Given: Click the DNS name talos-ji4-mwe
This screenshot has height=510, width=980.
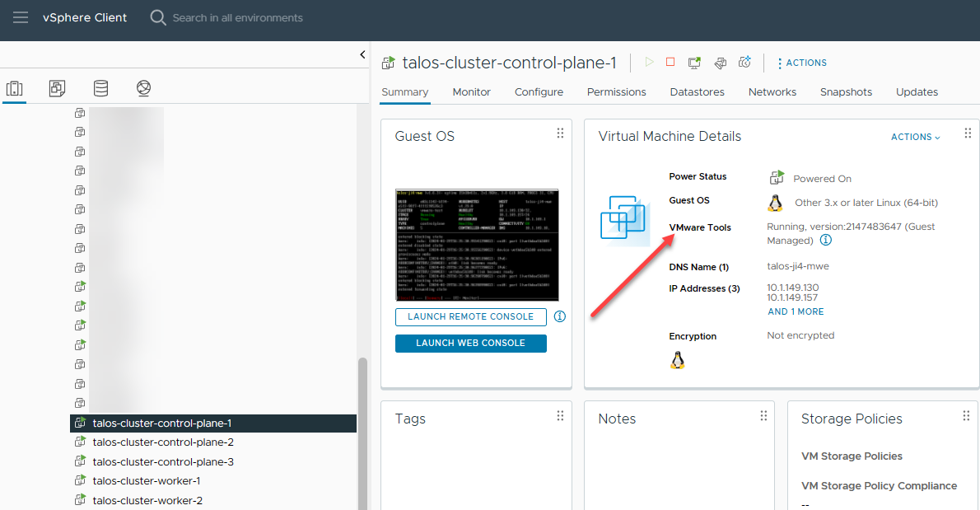Looking at the screenshot, I should point(797,266).
